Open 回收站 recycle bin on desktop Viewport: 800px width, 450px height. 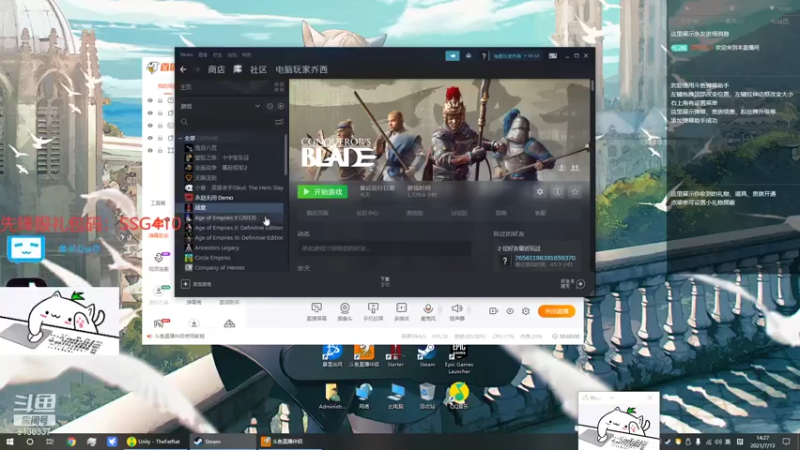click(427, 396)
